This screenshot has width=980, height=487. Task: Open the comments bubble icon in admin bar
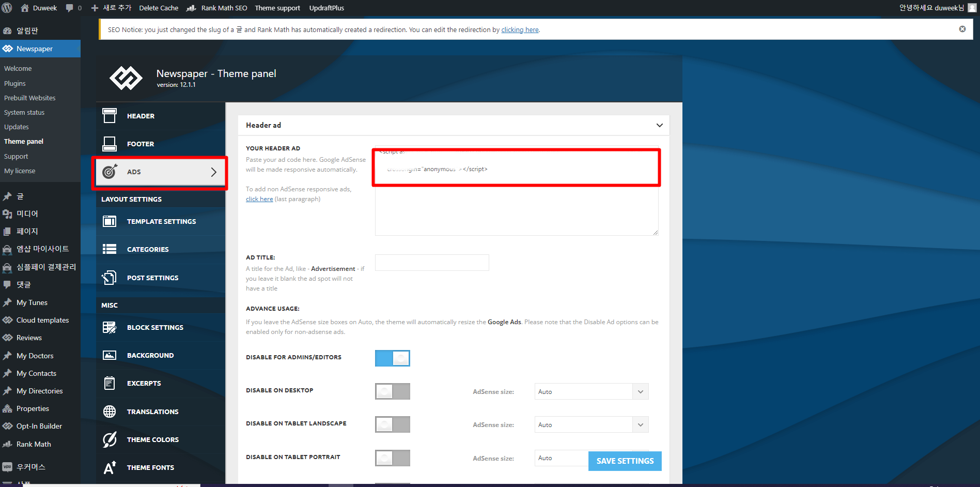pyautogui.click(x=70, y=8)
